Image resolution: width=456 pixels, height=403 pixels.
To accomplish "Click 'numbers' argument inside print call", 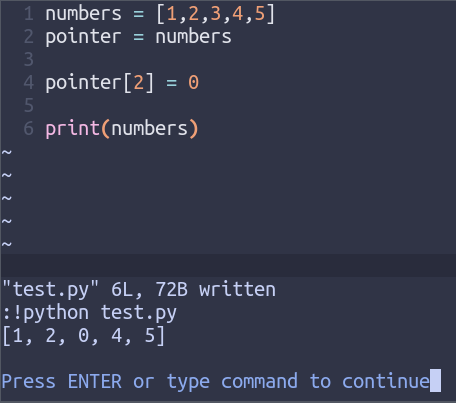I will pos(149,129).
